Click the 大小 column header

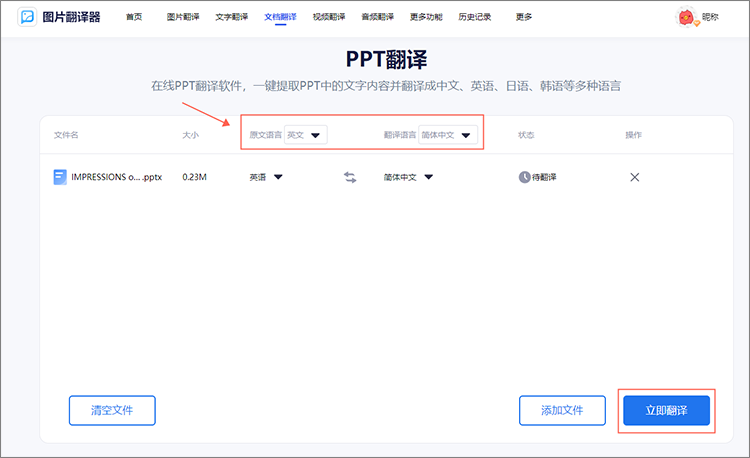[x=190, y=135]
